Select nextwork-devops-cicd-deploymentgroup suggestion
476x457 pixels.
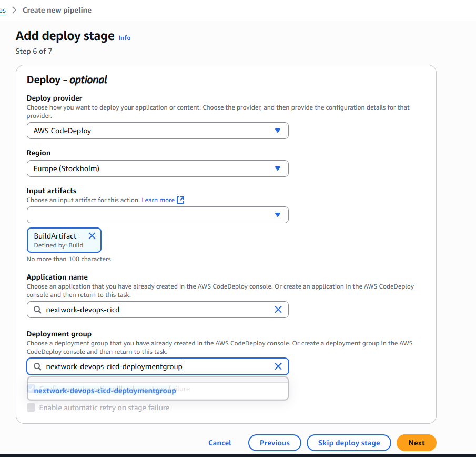[105, 391]
